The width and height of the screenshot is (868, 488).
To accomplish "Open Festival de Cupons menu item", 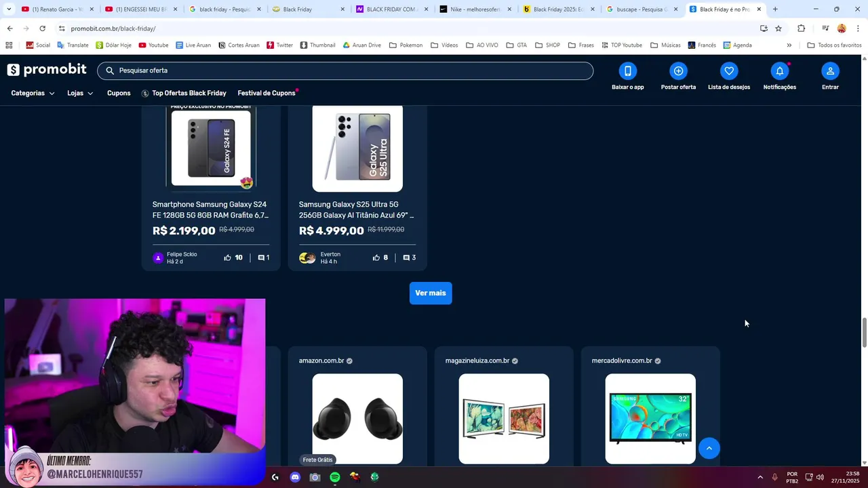I will [267, 94].
